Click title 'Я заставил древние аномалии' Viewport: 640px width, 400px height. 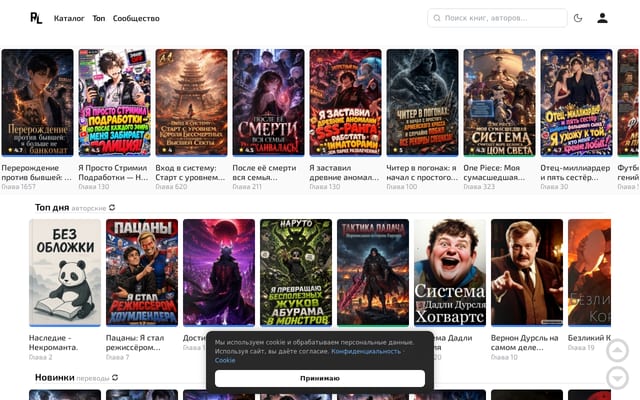tap(344, 173)
